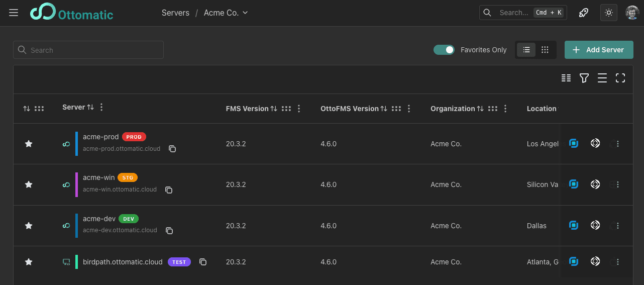Image resolution: width=644 pixels, height=285 pixels.
Task: Click the red PROD badge
Action: tap(134, 137)
